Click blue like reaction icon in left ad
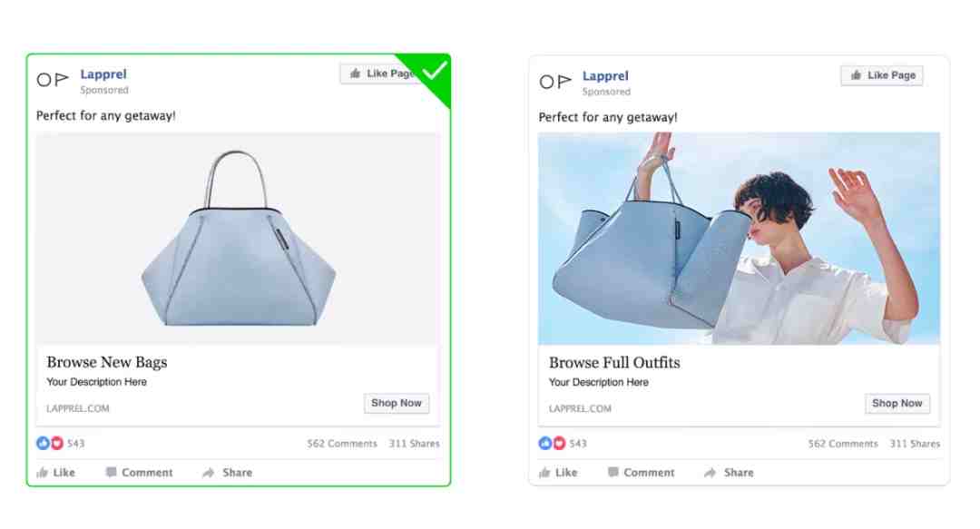 pyautogui.click(x=43, y=444)
